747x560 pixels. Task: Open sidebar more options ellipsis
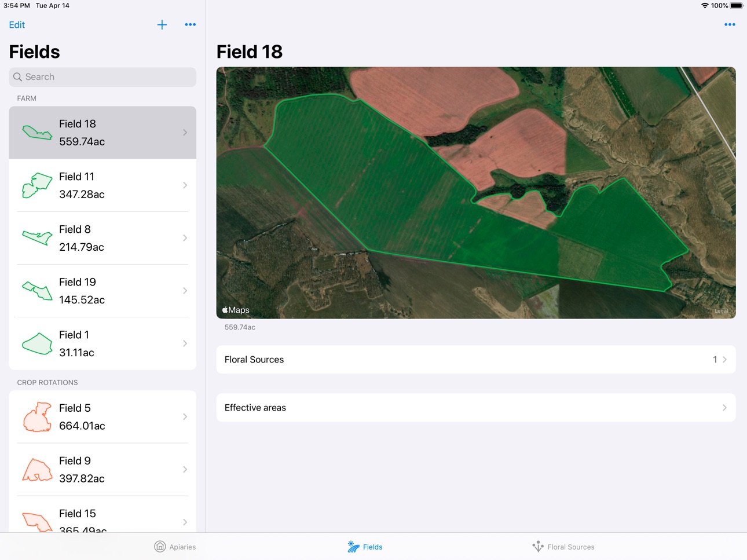pyautogui.click(x=190, y=25)
